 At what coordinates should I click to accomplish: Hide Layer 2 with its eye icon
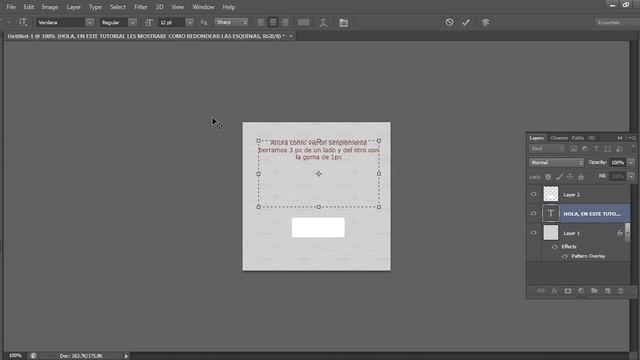(533, 194)
